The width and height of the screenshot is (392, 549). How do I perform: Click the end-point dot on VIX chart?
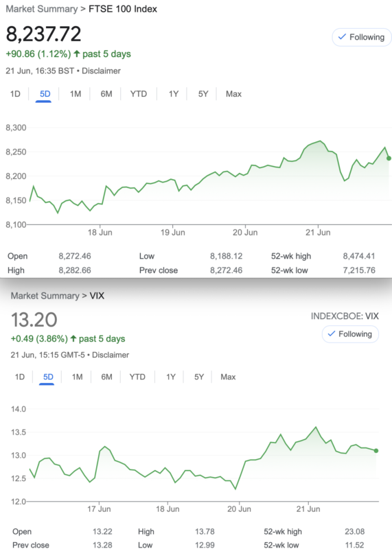click(376, 451)
